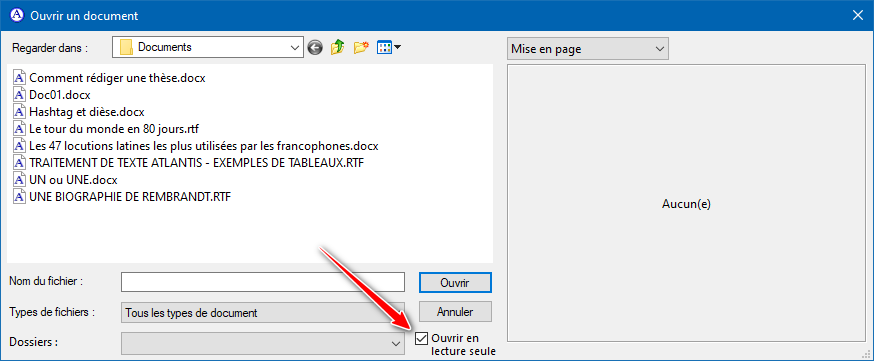
Task: Select Les 47 locutions latines document
Action: point(204,147)
